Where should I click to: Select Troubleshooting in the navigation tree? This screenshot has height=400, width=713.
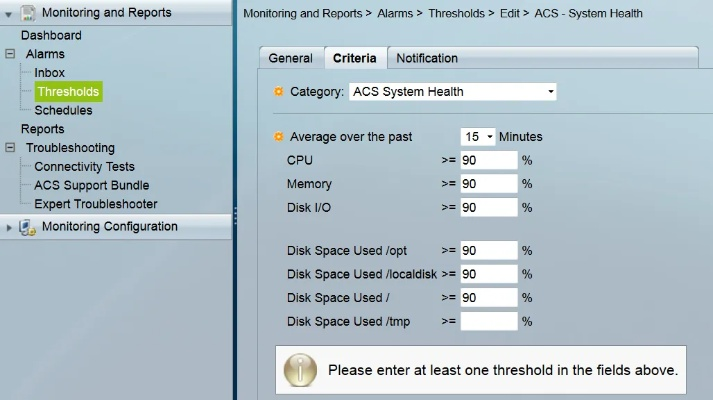tap(70, 148)
